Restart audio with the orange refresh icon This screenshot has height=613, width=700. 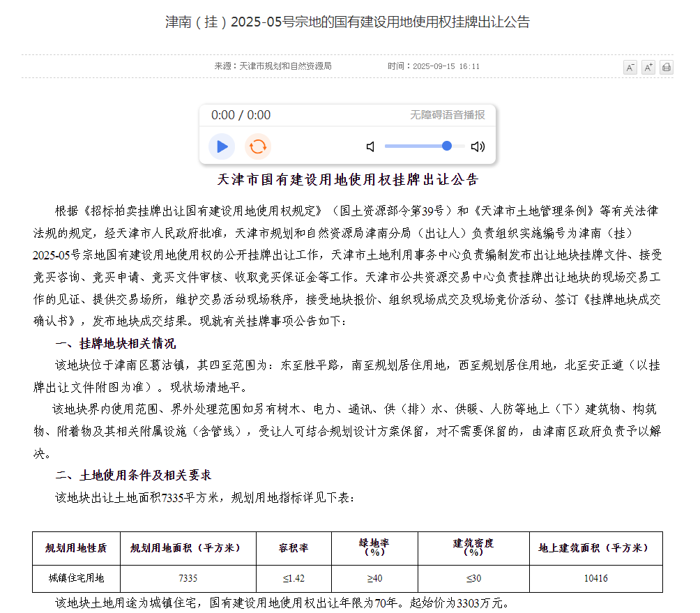pyautogui.click(x=257, y=146)
